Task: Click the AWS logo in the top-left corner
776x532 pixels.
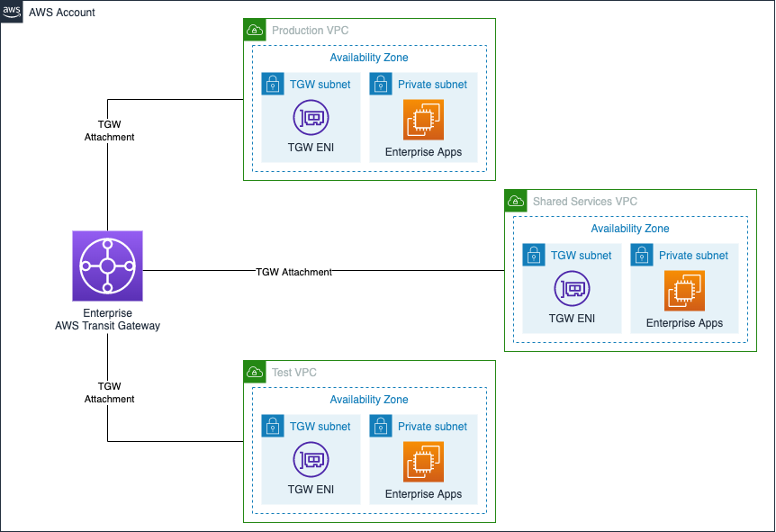Action: click(11, 12)
